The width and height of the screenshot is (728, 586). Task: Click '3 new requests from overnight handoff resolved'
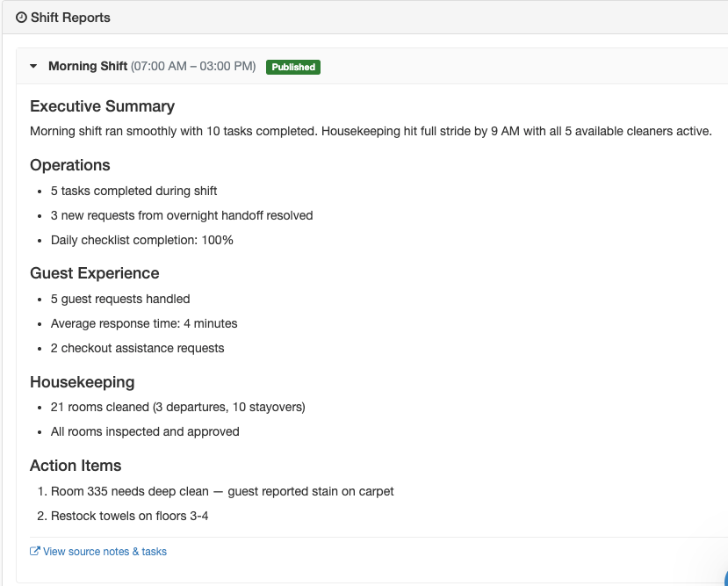pyautogui.click(x=182, y=215)
